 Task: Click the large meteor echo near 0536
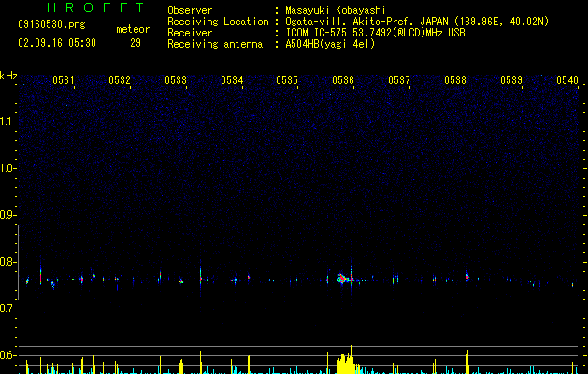tap(344, 279)
